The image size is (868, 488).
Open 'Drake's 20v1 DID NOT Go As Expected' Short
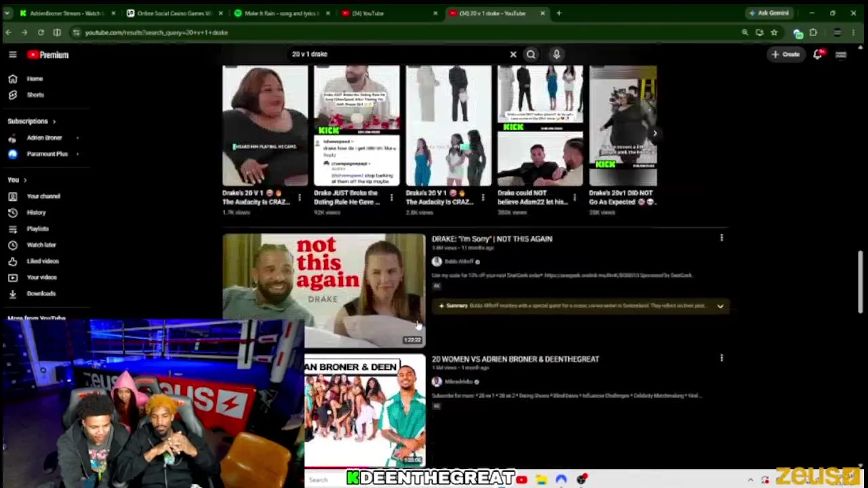623,126
